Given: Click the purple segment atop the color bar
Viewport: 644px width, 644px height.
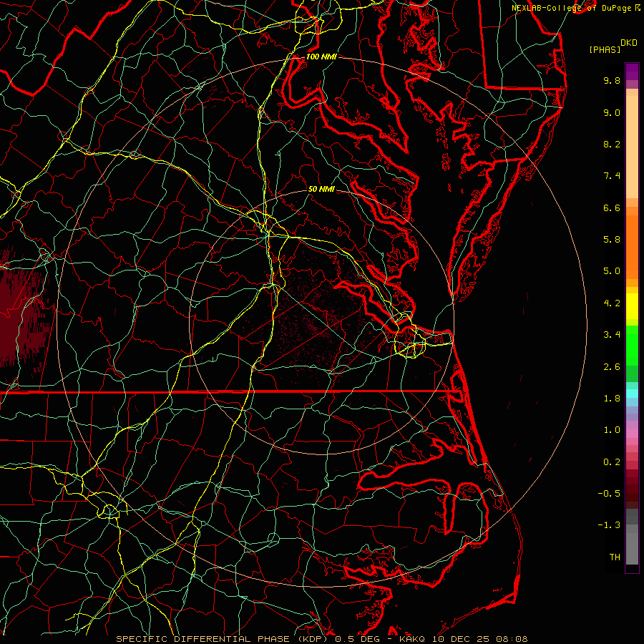Looking at the screenshot, I should [x=632, y=72].
